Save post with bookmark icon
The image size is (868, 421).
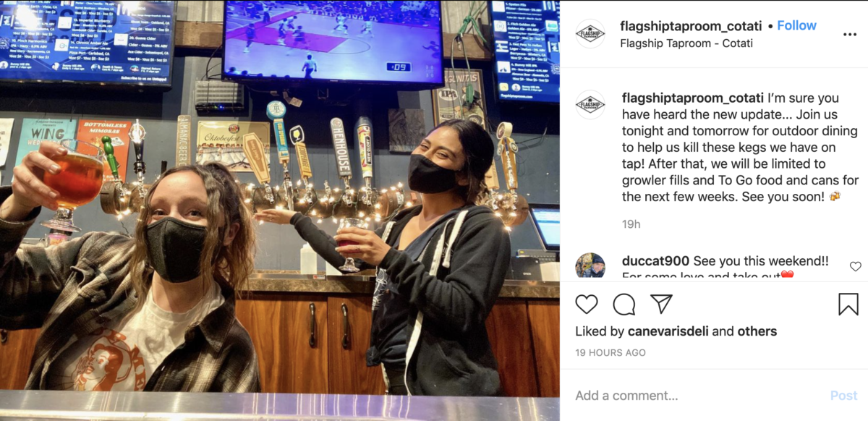(x=848, y=305)
